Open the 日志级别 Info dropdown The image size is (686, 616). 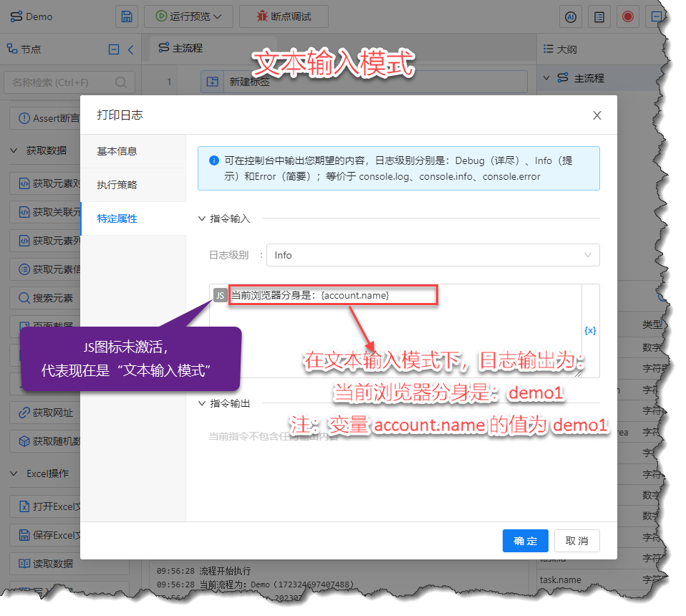pyautogui.click(x=433, y=255)
